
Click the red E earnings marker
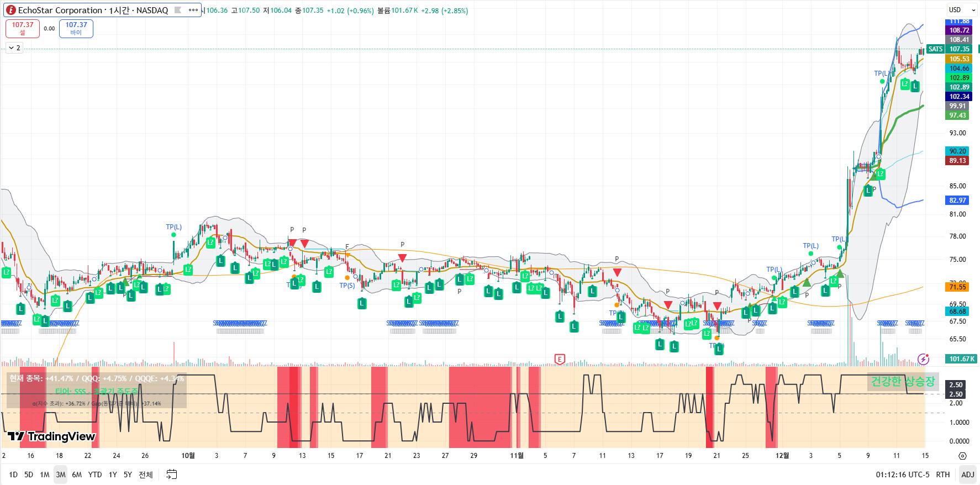pyautogui.click(x=560, y=360)
